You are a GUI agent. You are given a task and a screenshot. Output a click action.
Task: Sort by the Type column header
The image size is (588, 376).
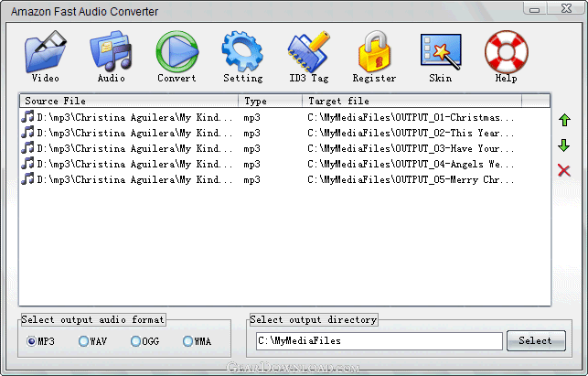[271, 101]
